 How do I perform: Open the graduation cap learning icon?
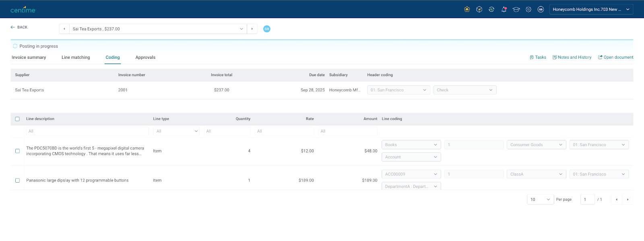tap(516, 9)
